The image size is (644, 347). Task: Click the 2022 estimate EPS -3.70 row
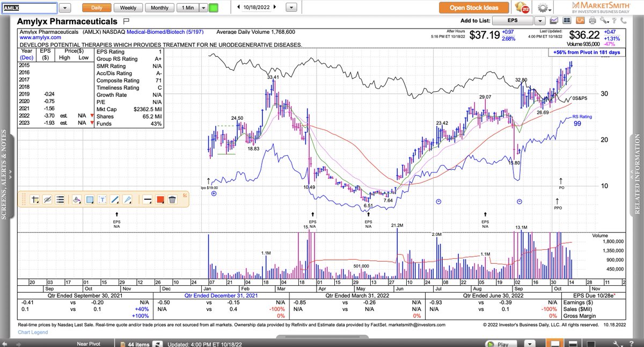coord(56,115)
